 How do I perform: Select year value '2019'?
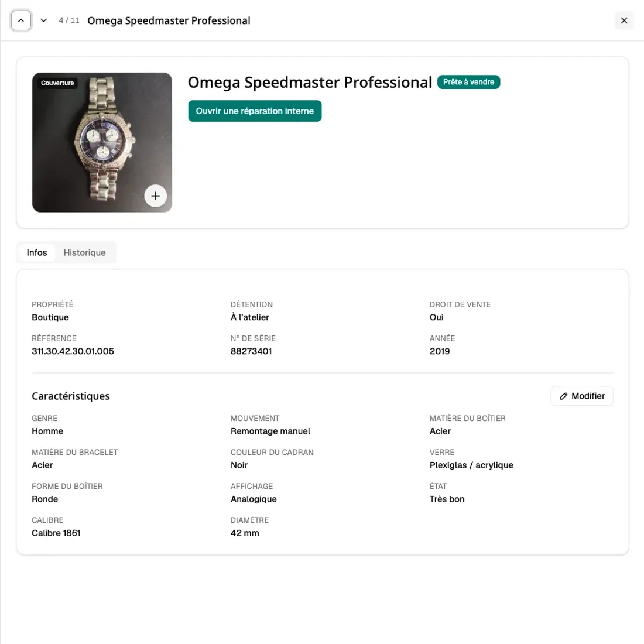(x=440, y=351)
